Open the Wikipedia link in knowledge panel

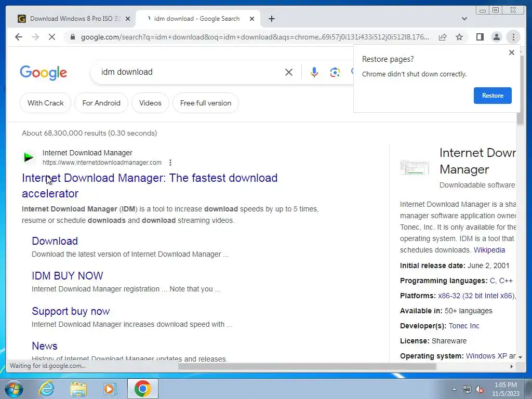tap(489, 250)
